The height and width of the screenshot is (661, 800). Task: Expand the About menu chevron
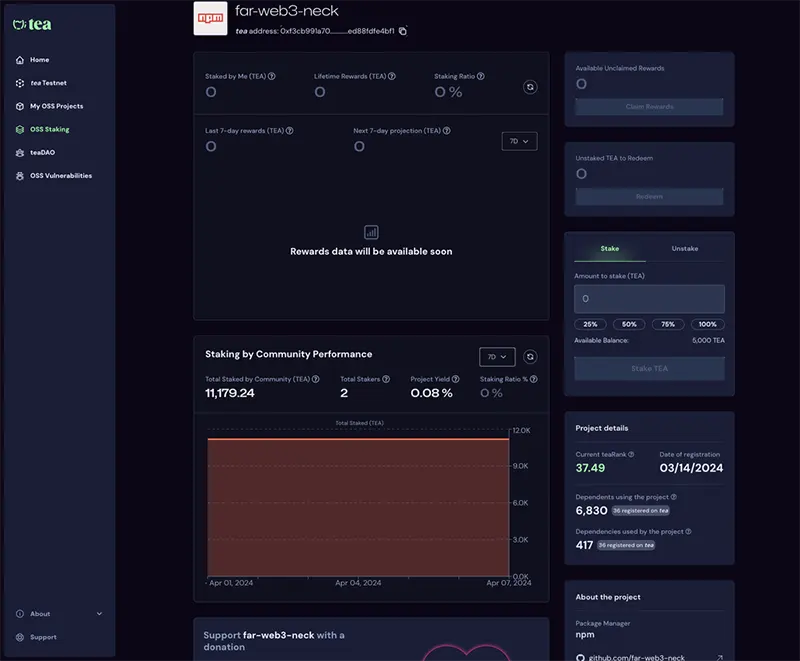click(x=99, y=614)
